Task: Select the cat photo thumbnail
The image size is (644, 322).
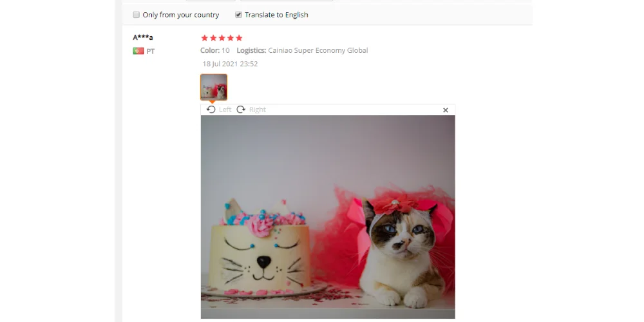Action: (x=214, y=87)
